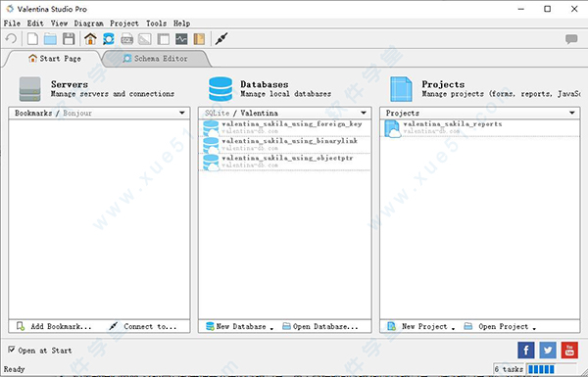Click the Projects heading text
The image size is (588, 377).
(x=443, y=84)
